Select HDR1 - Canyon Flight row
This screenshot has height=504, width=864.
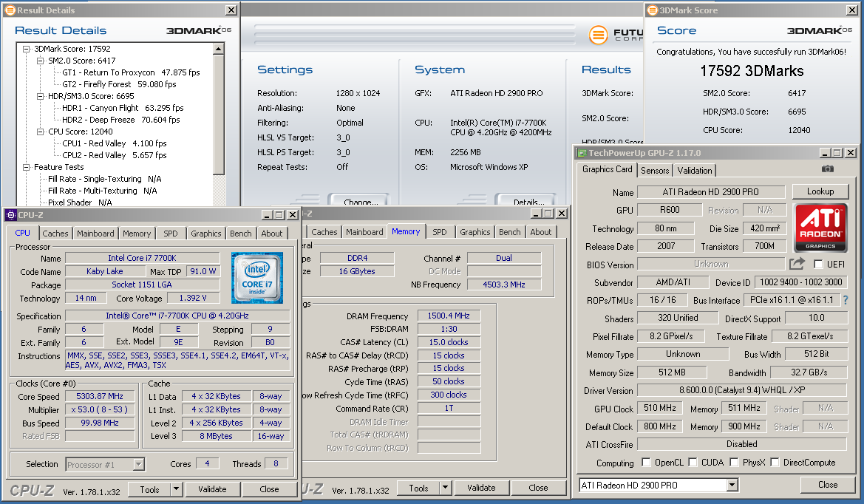pyautogui.click(x=123, y=108)
